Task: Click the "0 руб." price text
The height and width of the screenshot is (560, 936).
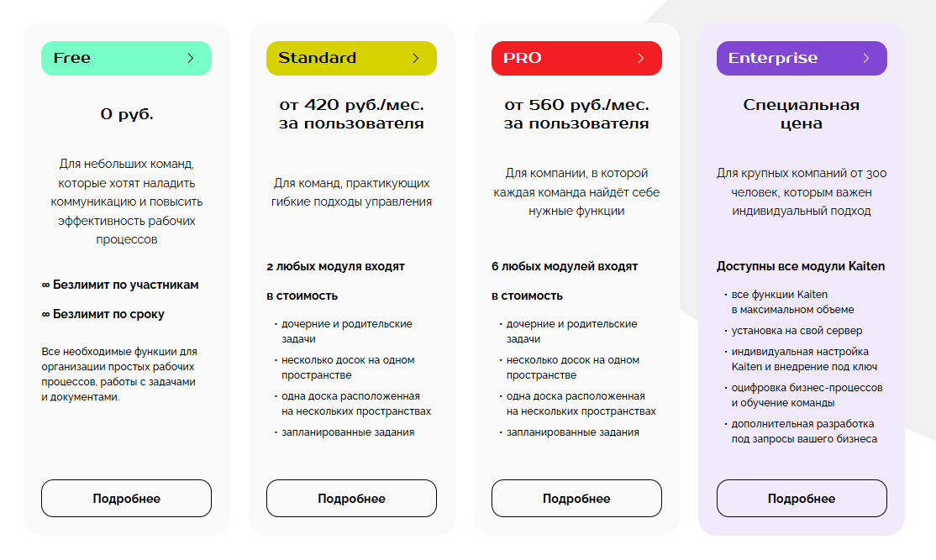Action: pyautogui.click(x=127, y=114)
